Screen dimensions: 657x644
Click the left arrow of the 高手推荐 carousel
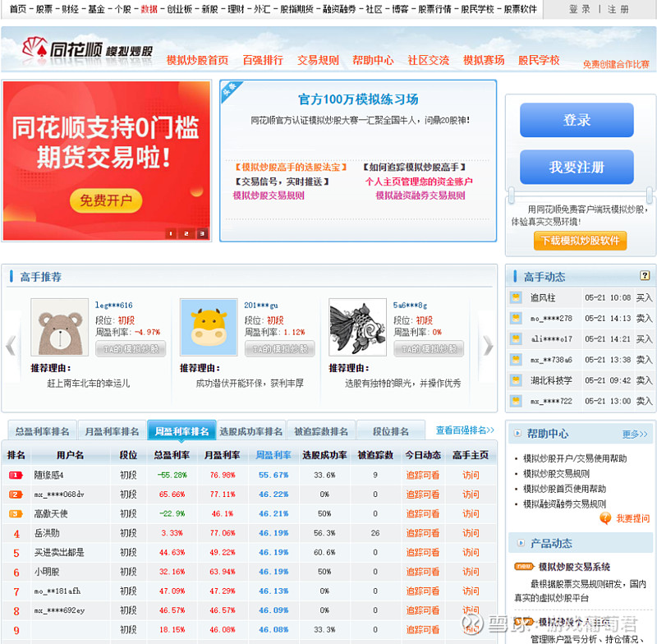(11, 346)
